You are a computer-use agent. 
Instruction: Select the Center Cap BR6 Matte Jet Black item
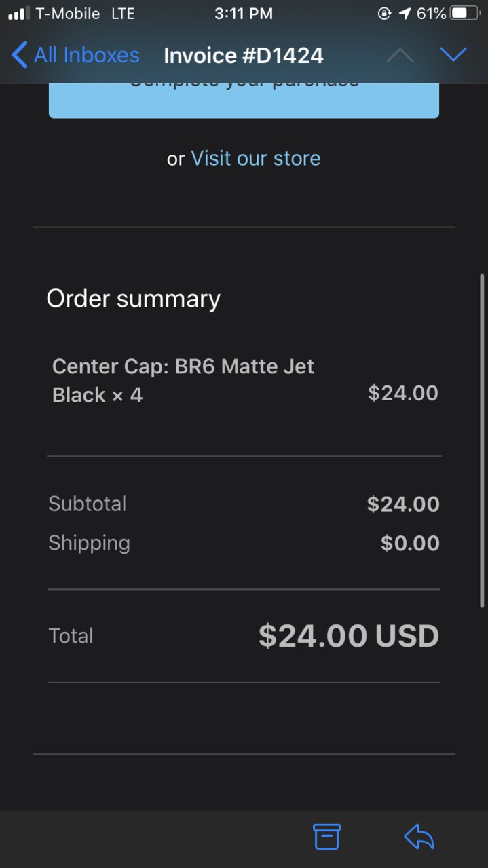(x=183, y=381)
